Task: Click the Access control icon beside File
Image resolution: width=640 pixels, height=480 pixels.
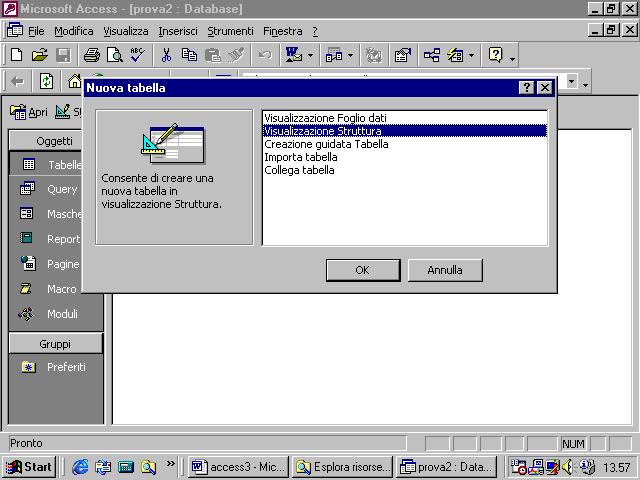Action: point(15,30)
